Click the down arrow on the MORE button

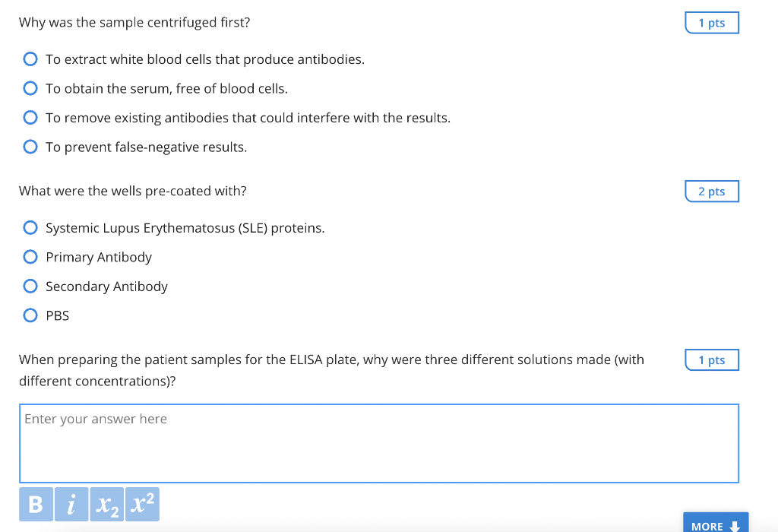pyautogui.click(x=733, y=525)
